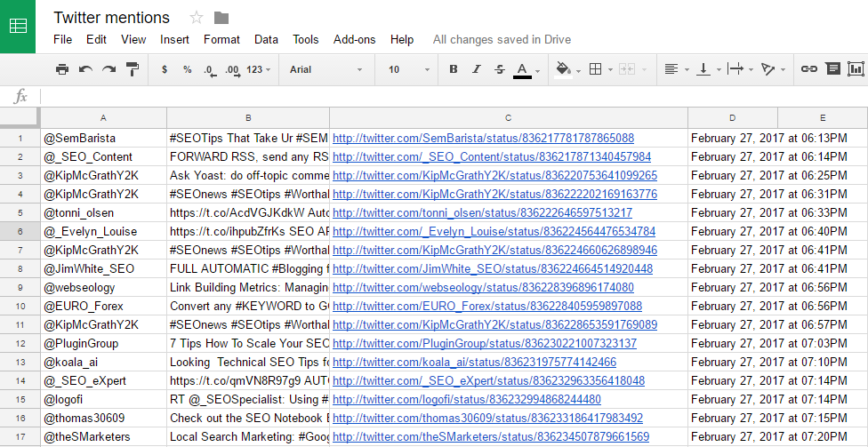The width and height of the screenshot is (868, 447).
Task: Select row 6 header
Action: click(x=20, y=231)
